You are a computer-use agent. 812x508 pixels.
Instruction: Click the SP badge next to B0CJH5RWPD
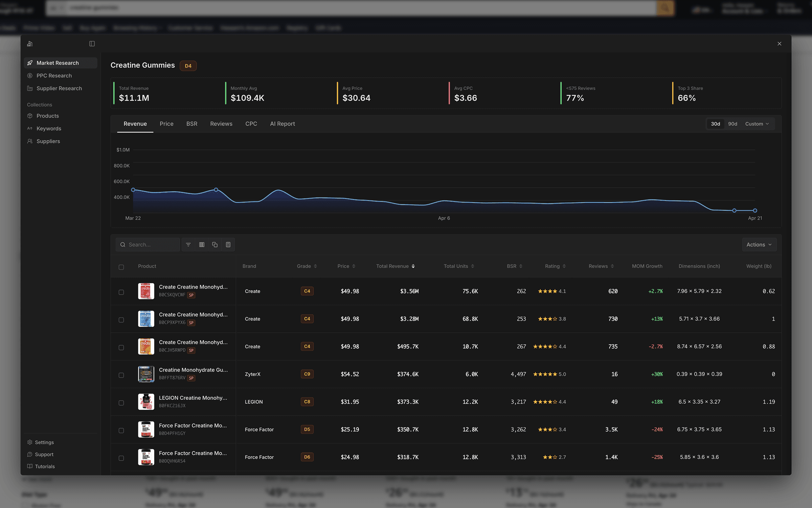click(x=191, y=351)
